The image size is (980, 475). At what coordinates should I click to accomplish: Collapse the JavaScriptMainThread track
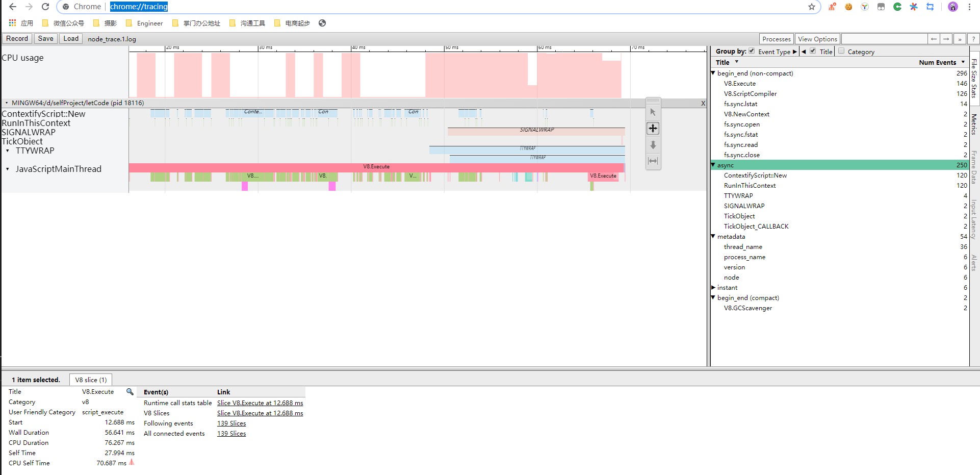tap(8, 169)
